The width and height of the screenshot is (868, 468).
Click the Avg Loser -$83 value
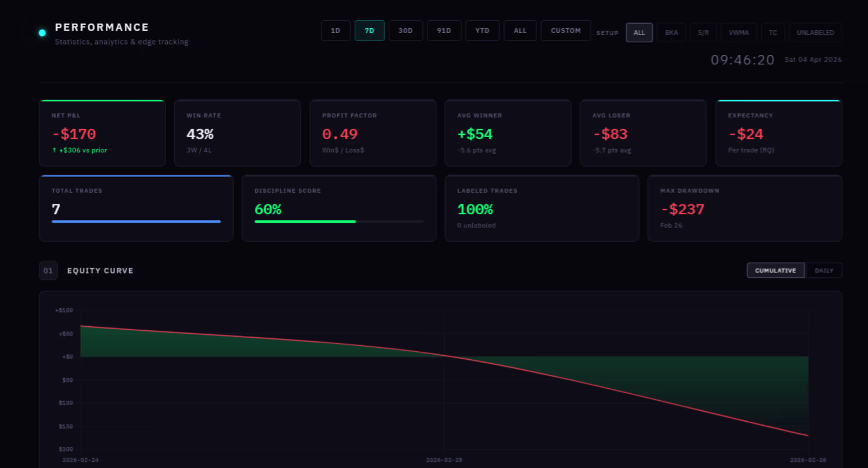[x=610, y=134]
